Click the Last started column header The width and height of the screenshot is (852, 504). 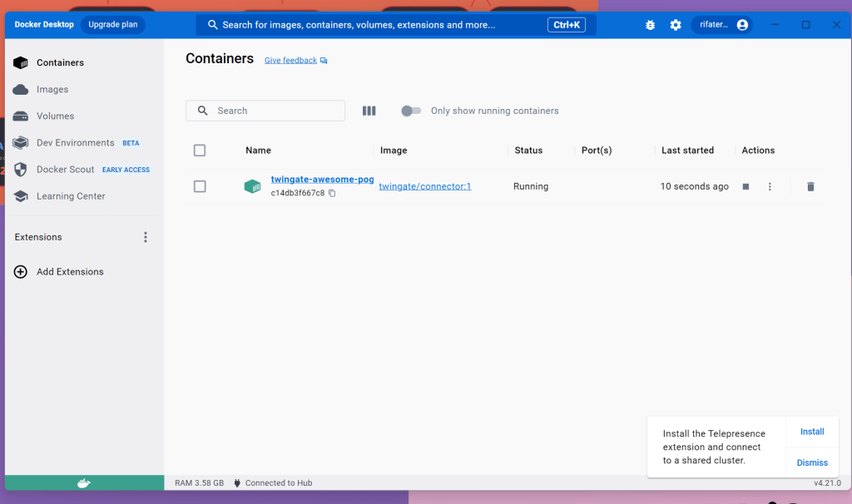687,151
